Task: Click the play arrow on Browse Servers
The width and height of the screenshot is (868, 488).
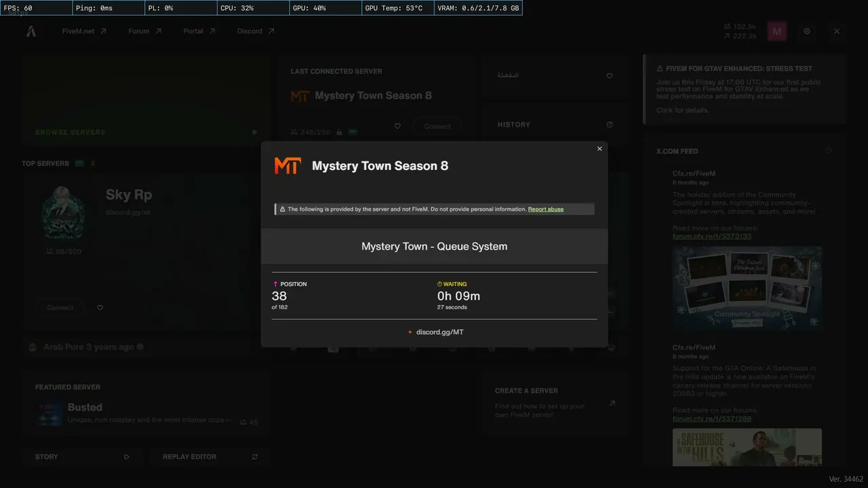Action: coord(255,133)
